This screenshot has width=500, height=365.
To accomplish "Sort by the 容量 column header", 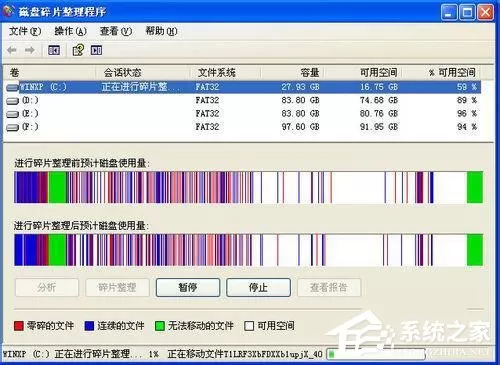I will (292, 72).
